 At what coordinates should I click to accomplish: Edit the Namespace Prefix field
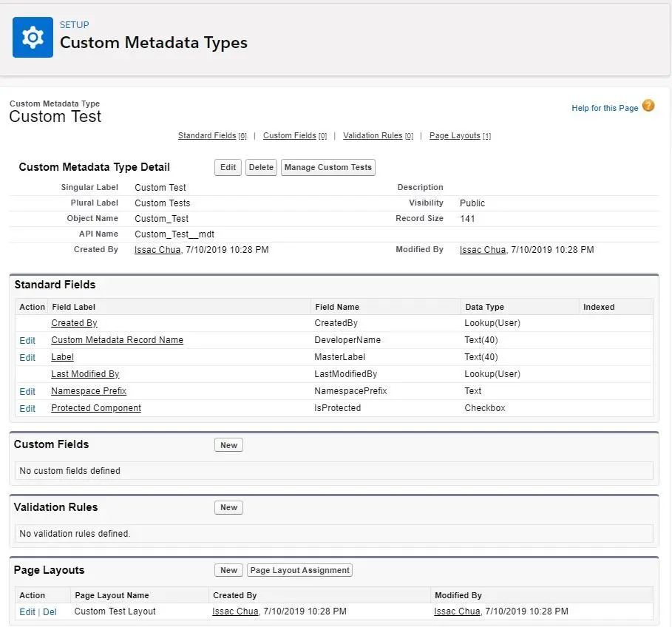pos(27,391)
